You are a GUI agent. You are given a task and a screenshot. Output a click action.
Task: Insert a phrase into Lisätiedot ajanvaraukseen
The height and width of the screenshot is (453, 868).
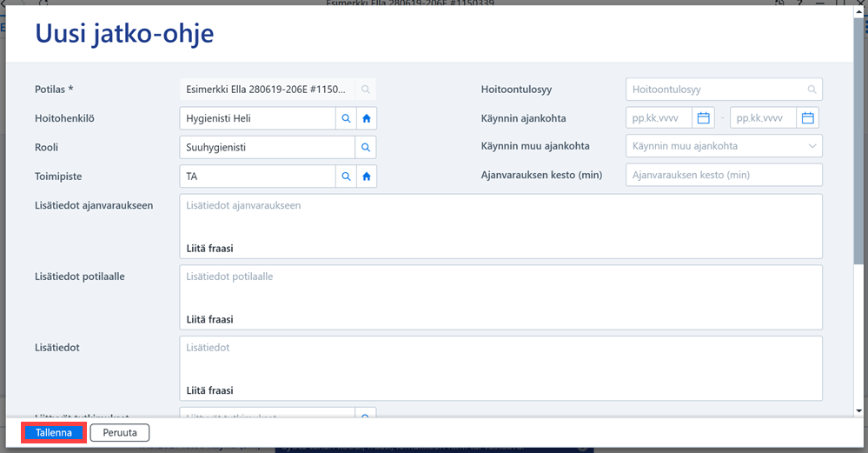(209, 248)
